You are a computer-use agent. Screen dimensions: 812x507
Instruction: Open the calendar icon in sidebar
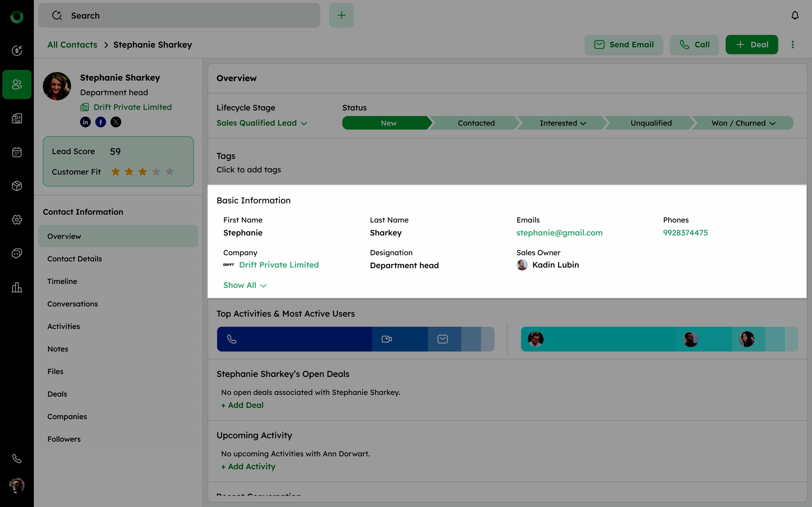pyautogui.click(x=17, y=152)
